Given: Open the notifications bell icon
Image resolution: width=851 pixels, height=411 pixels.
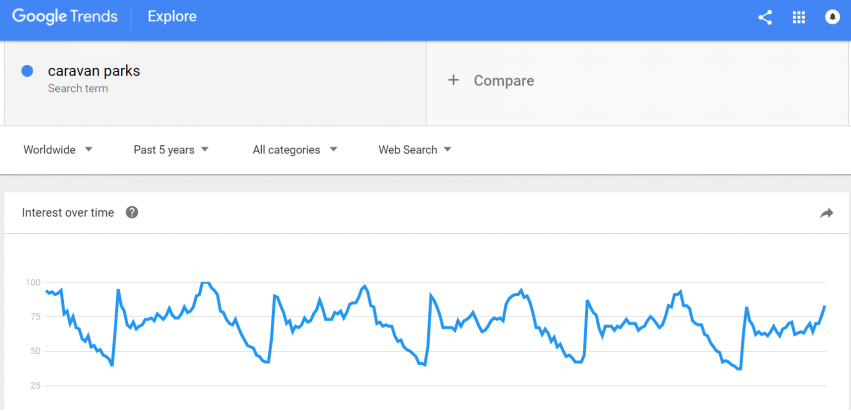Looking at the screenshot, I should pyautogui.click(x=832, y=17).
